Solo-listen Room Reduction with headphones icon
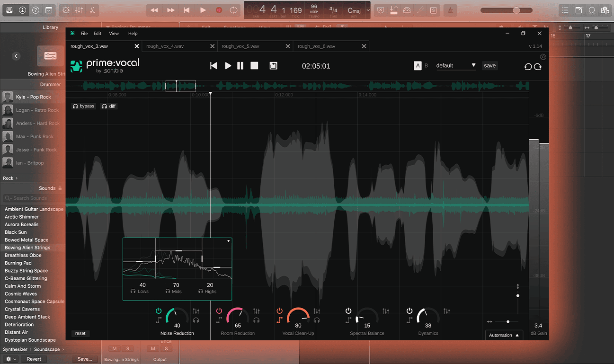Image resolution: width=614 pixels, height=364 pixels. 257,320
